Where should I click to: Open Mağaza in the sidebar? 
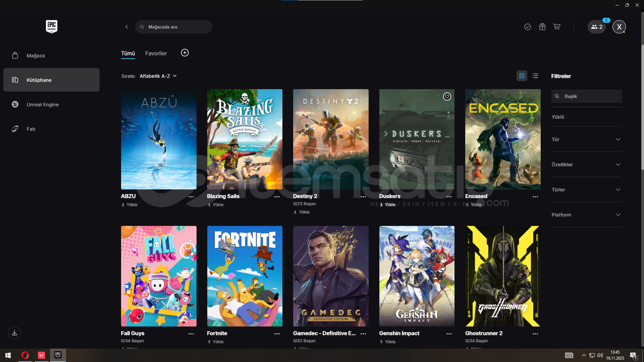coord(36,56)
